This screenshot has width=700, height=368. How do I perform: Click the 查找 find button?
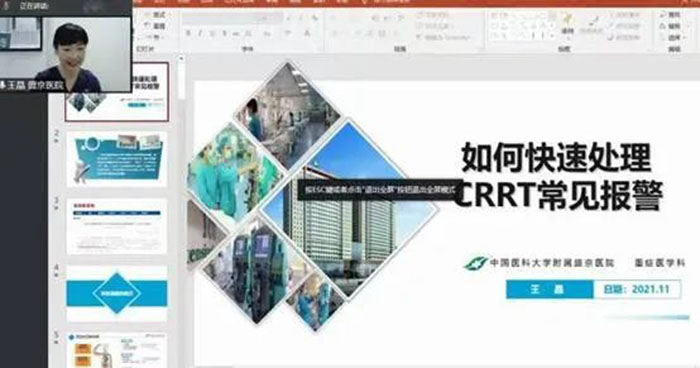click(671, 15)
